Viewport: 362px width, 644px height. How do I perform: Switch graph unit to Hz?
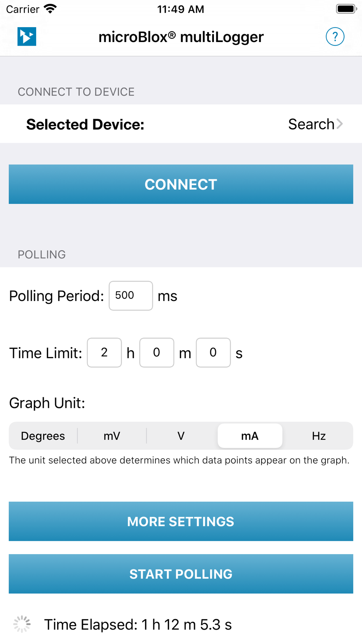[x=319, y=436]
